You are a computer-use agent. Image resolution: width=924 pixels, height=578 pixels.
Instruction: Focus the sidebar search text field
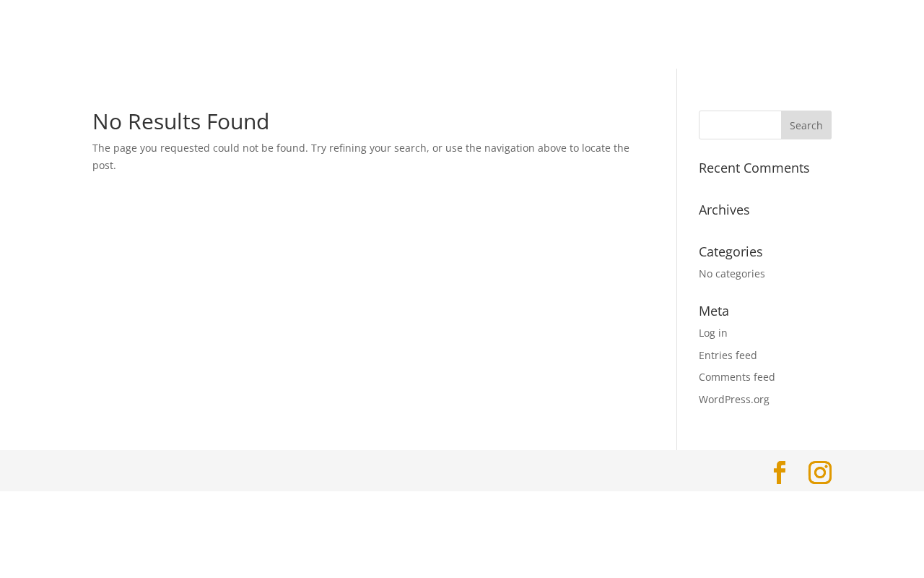click(x=740, y=125)
